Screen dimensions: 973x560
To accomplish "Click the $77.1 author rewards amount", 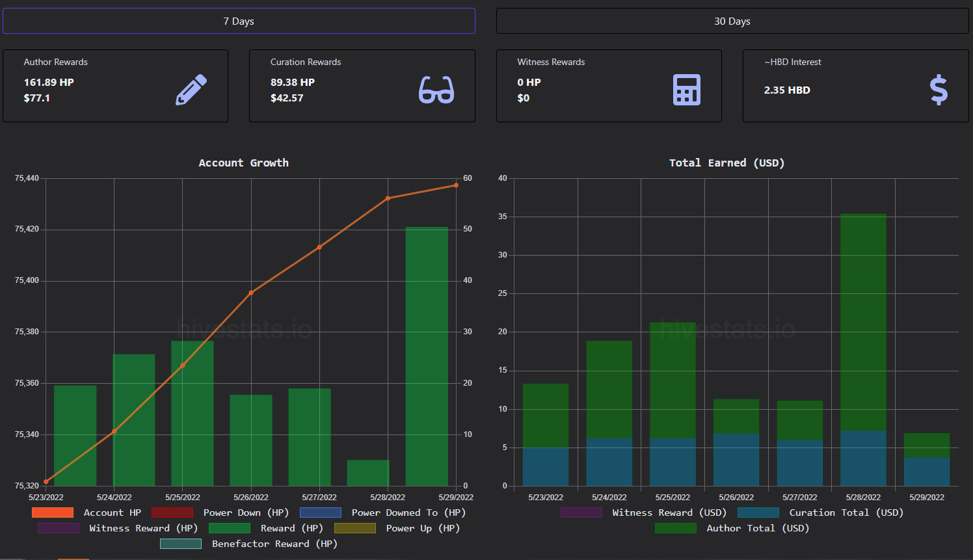I will click(37, 98).
